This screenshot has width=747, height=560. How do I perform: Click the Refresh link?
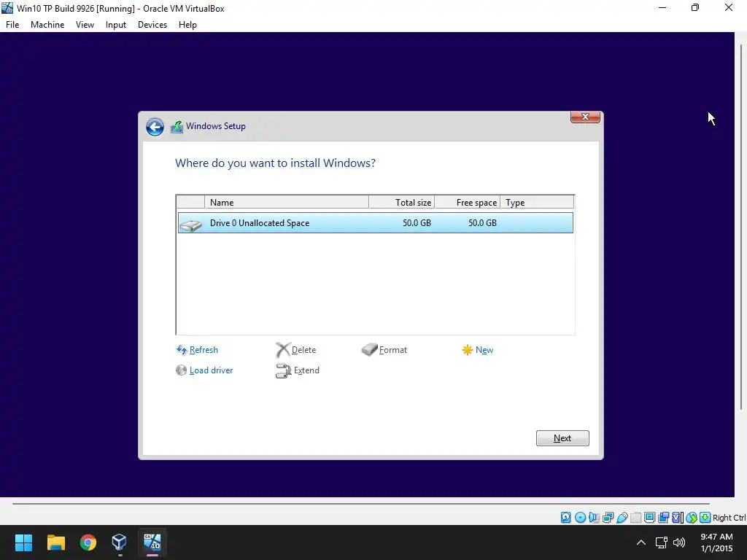[x=204, y=350]
